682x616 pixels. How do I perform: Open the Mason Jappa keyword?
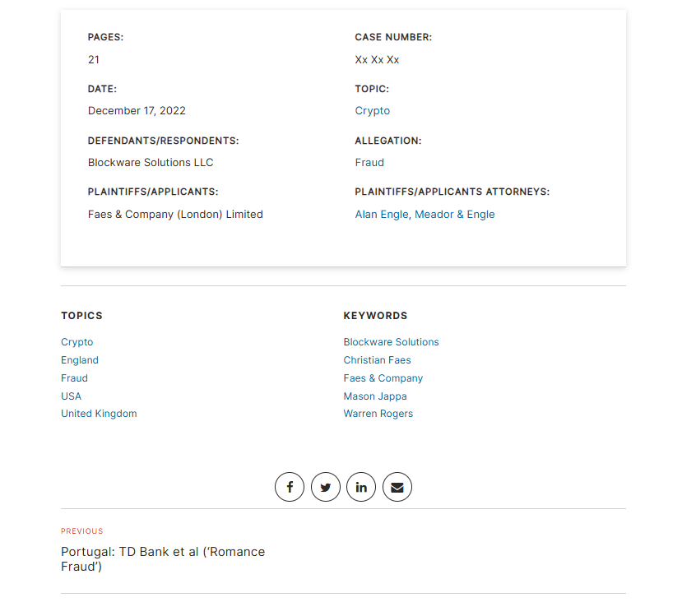(x=375, y=396)
